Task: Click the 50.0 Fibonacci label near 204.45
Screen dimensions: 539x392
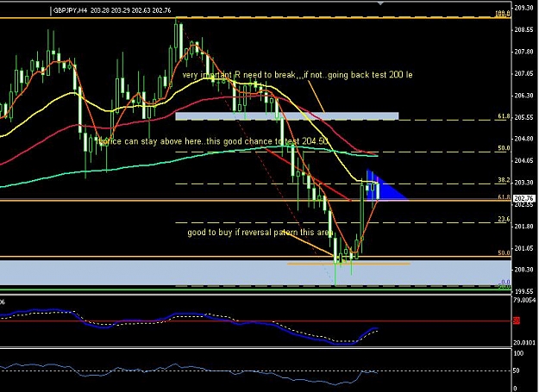Action: coord(504,148)
